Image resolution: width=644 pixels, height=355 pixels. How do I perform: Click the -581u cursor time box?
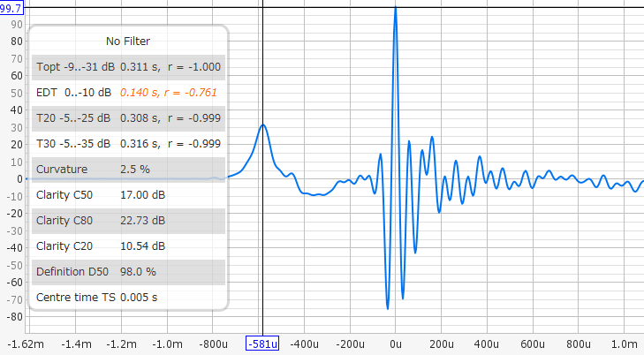(261, 344)
